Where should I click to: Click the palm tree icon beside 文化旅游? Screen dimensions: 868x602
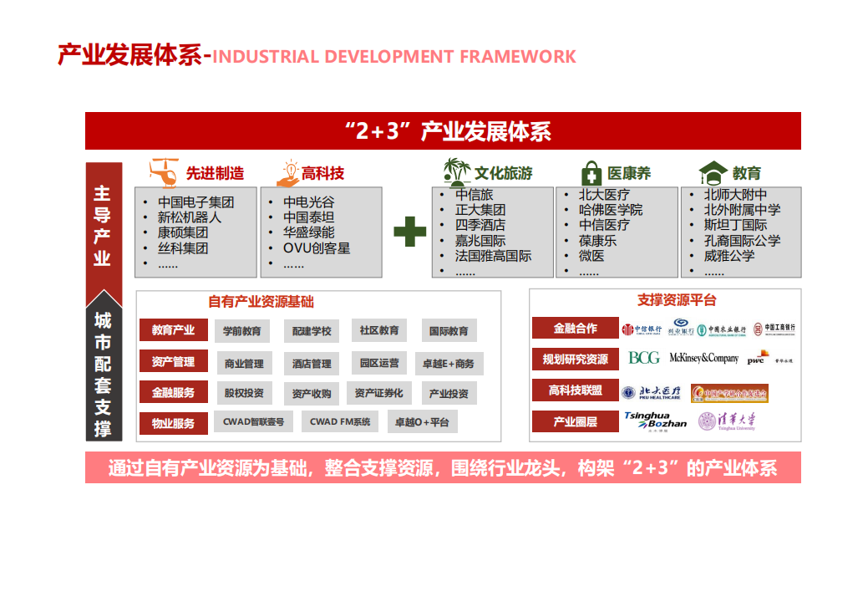click(x=457, y=171)
